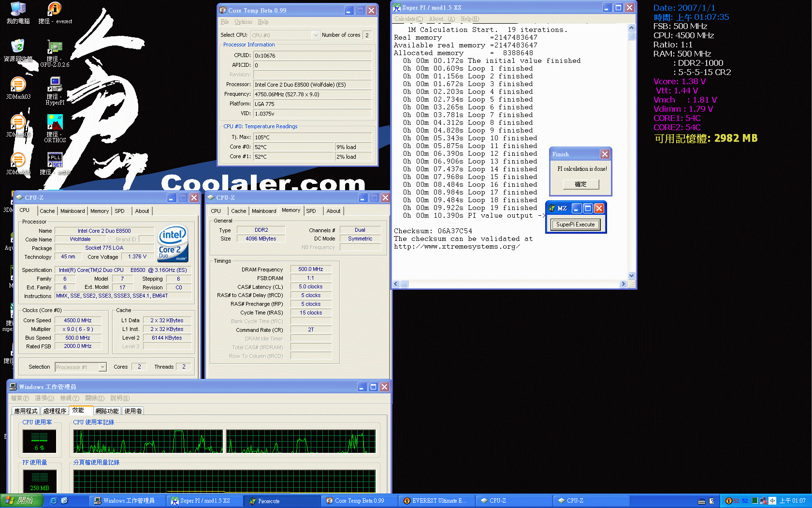Open Super PI Calculate menu
This screenshot has width=812, height=508.
(x=408, y=19)
